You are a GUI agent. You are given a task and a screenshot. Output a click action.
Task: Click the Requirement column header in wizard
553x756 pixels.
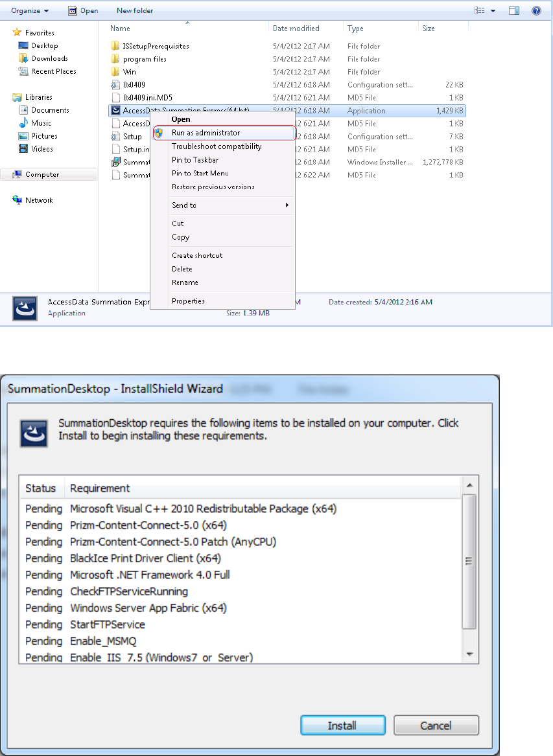click(x=100, y=488)
